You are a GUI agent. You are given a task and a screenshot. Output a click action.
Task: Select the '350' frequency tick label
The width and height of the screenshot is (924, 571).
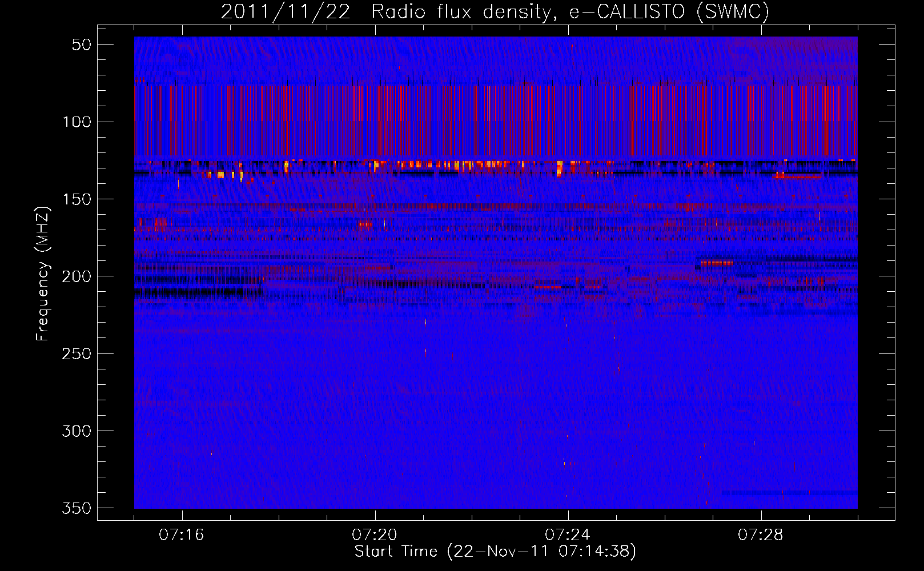click(77, 508)
